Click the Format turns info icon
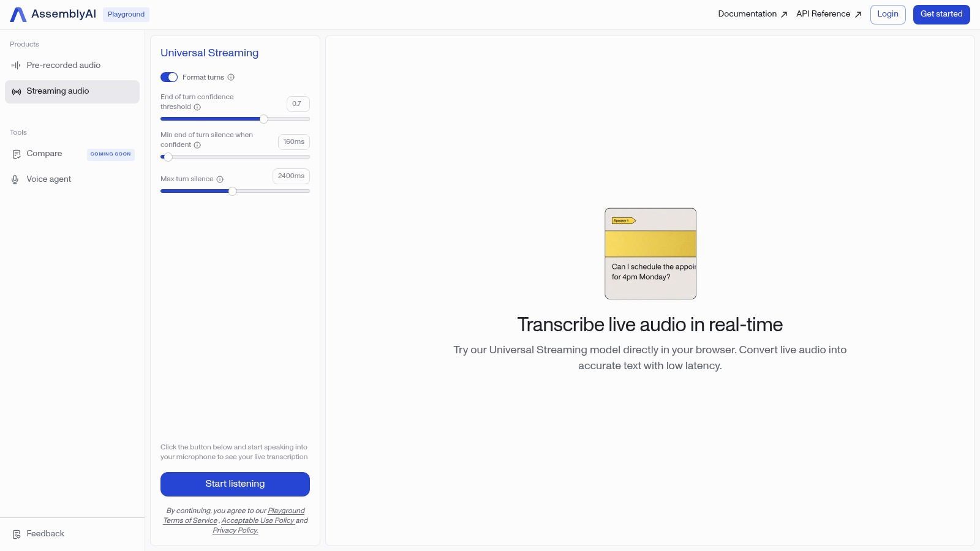This screenshot has height=551, width=980. [x=231, y=77]
